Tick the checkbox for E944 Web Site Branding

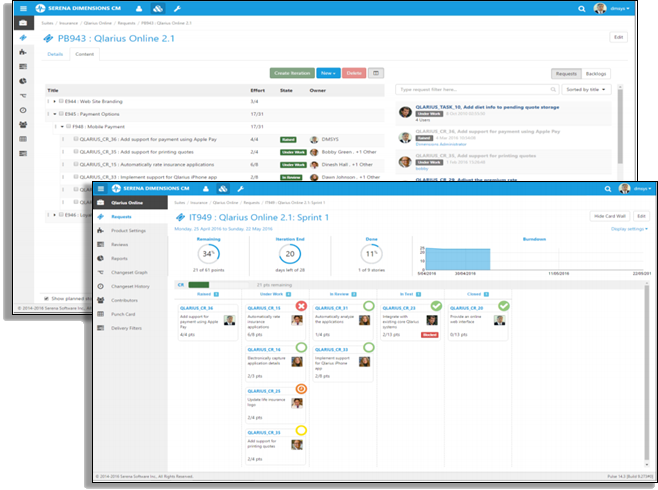pos(61,101)
